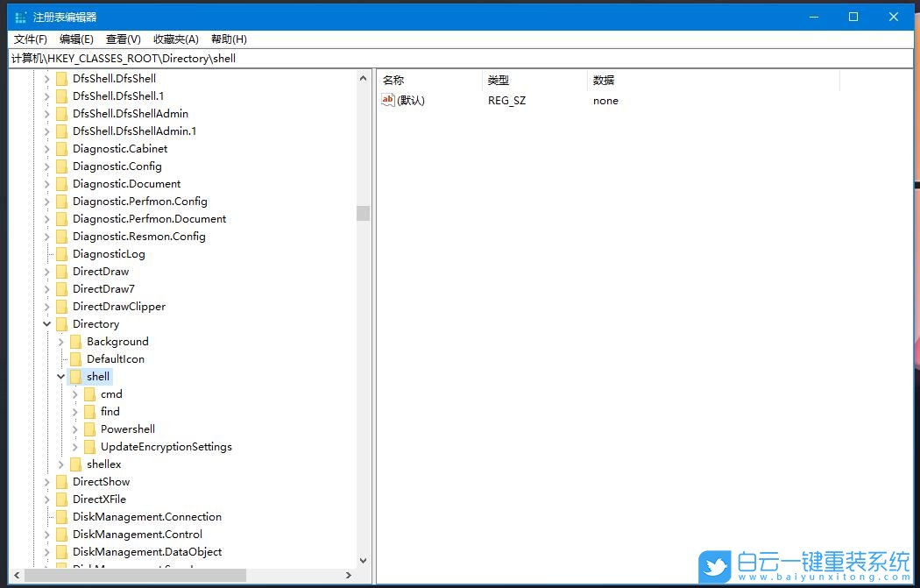Click the Directory key folder icon
The image size is (920, 588).
click(61, 323)
